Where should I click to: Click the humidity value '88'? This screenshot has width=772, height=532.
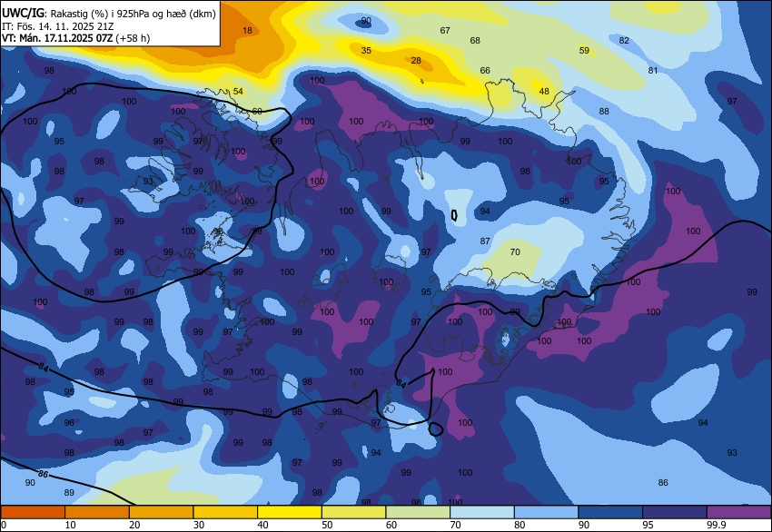pyautogui.click(x=604, y=112)
